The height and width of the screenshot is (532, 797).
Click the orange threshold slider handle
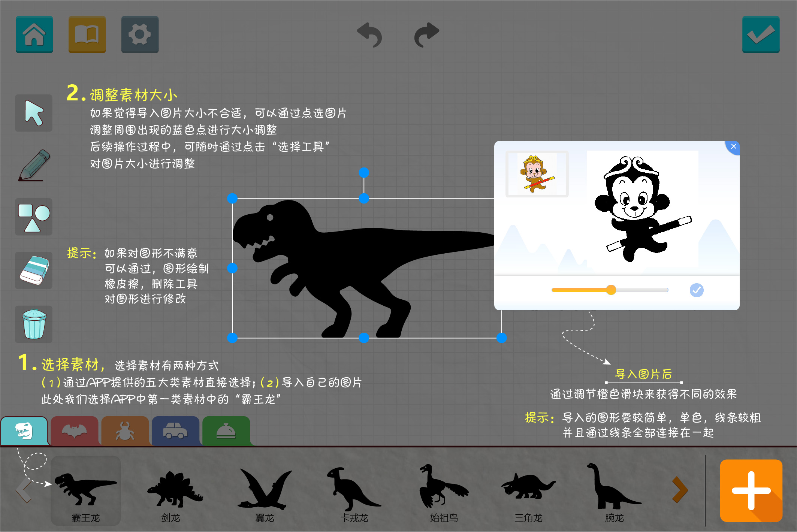pos(611,290)
